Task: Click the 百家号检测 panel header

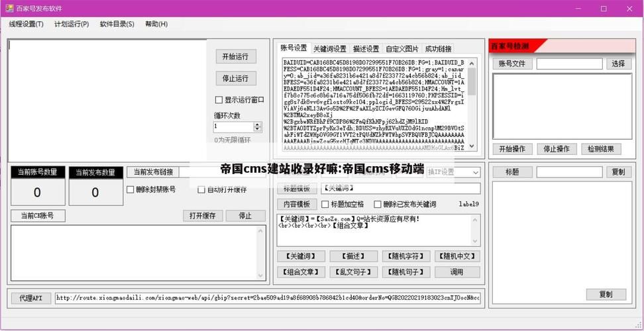Action: (x=561, y=46)
